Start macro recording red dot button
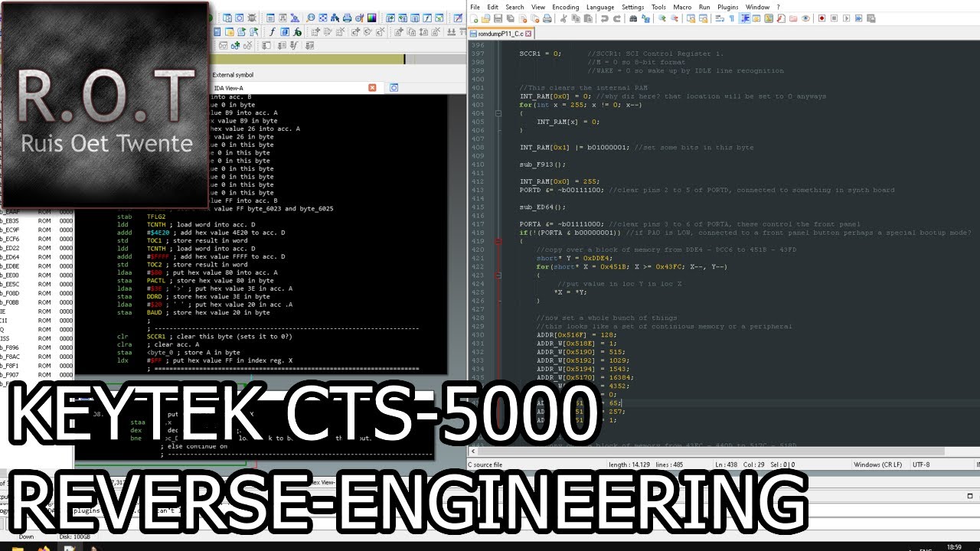 [822, 18]
